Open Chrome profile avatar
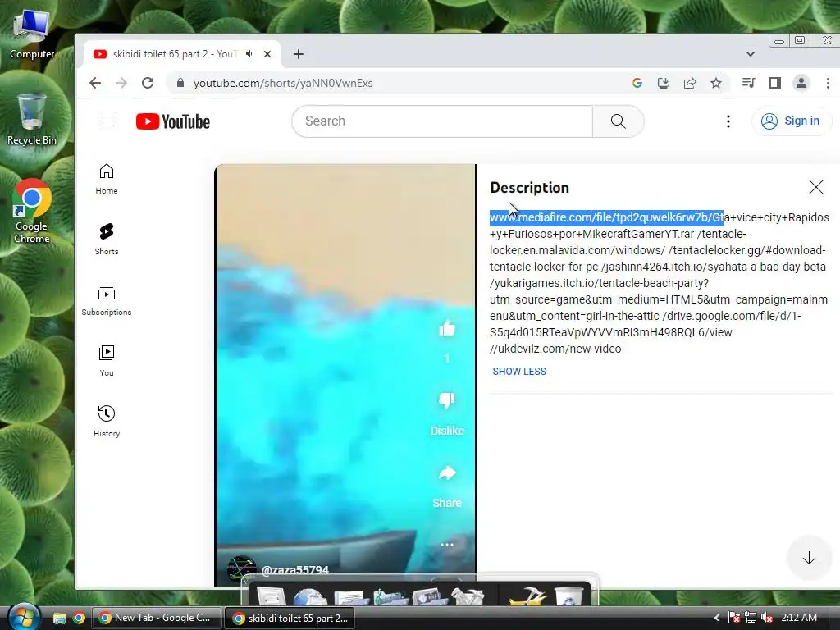 801,83
